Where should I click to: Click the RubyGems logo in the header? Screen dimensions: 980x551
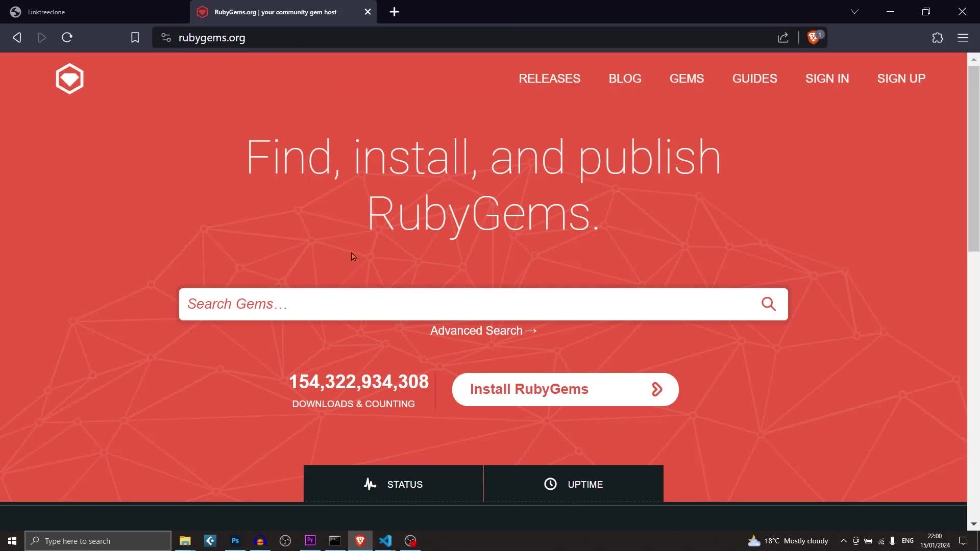pyautogui.click(x=69, y=79)
